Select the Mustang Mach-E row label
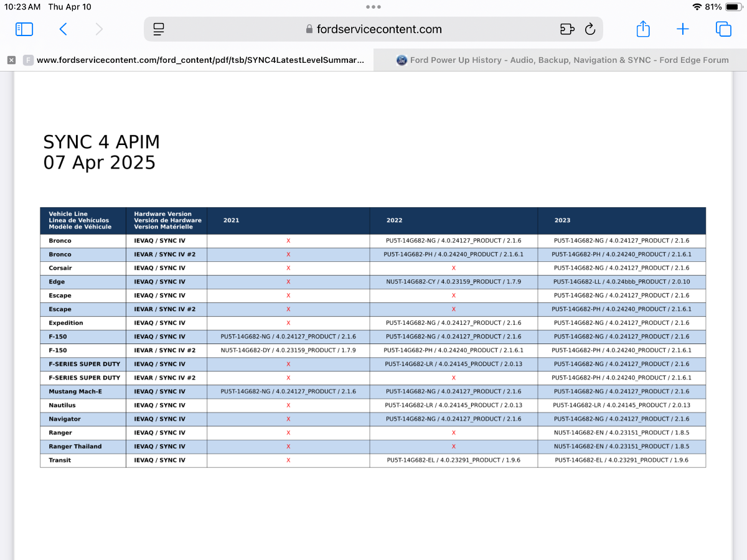The height and width of the screenshot is (560, 747). [x=83, y=391]
